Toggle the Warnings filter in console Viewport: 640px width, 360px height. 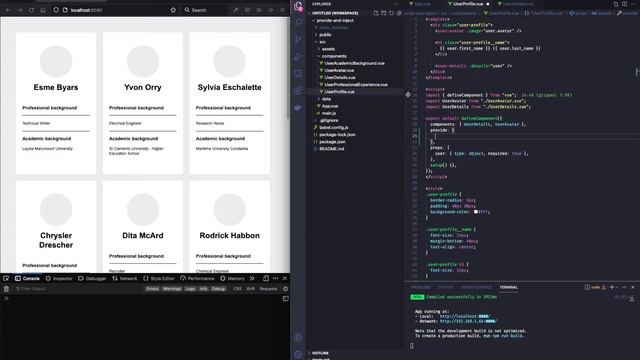point(172,289)
